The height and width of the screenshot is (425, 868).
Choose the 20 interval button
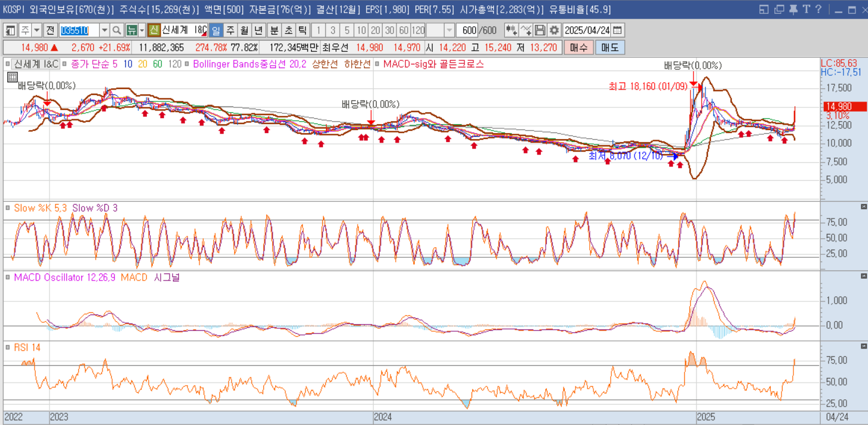pos(375,30)
